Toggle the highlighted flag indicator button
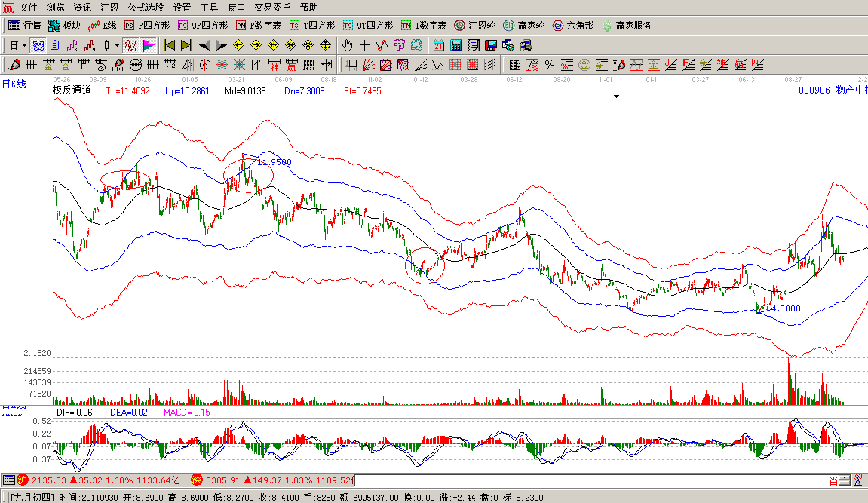Viewport: 868px width, 503px height. 148,45
